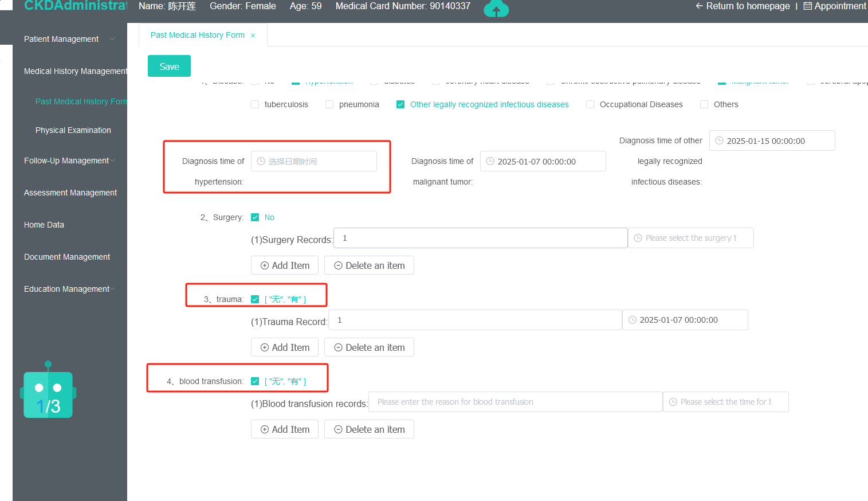Toggle the blood transfusion checkbox
Image resolution: width=868 pixels, height=501 pixels.
255,381
